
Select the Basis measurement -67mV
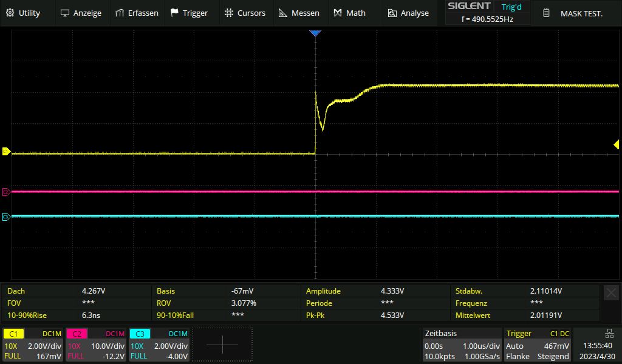(x=226, y=291)
